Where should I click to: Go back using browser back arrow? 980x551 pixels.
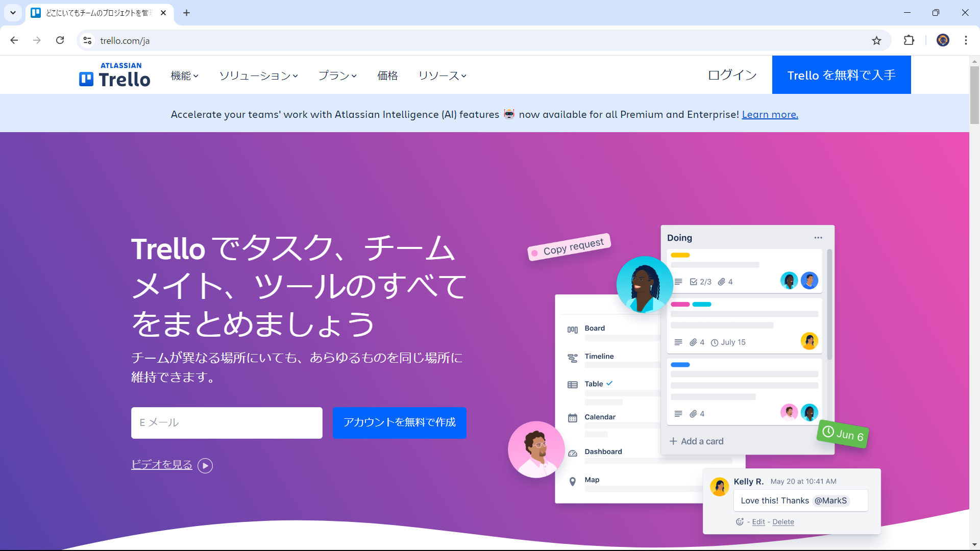14,40
